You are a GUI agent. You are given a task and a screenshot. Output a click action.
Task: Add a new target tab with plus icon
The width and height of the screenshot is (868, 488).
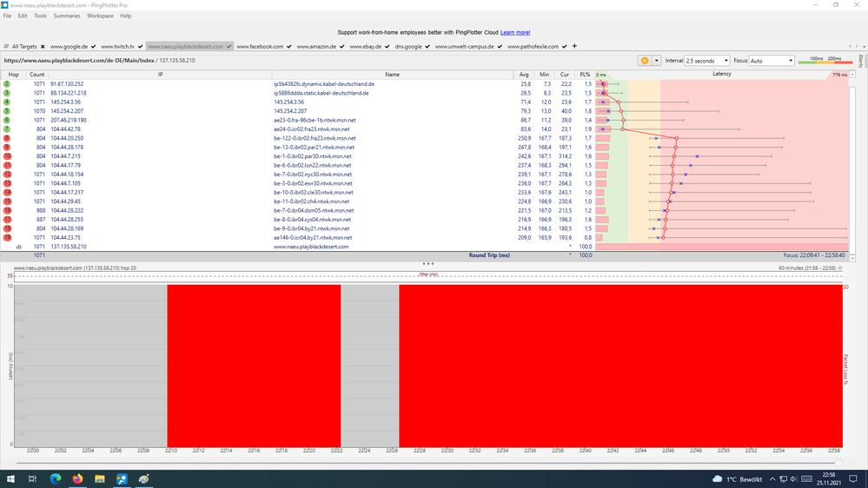(574, 46)
